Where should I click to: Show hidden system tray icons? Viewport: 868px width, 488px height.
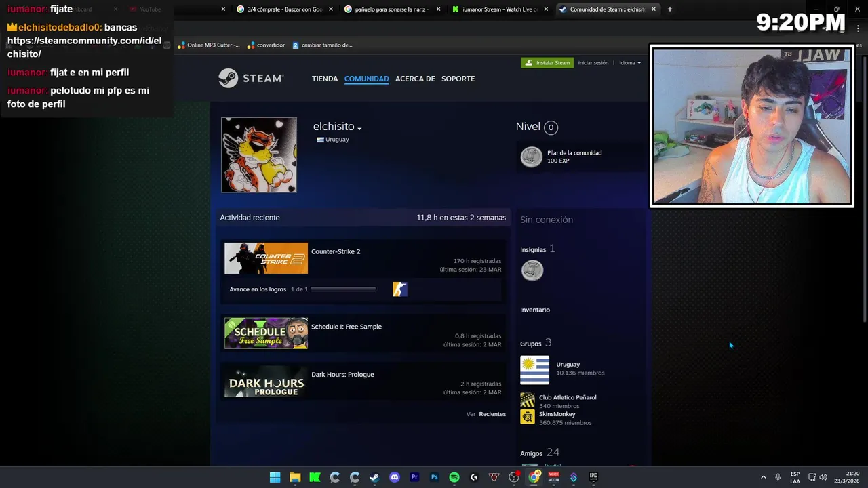tap(763, 477)
